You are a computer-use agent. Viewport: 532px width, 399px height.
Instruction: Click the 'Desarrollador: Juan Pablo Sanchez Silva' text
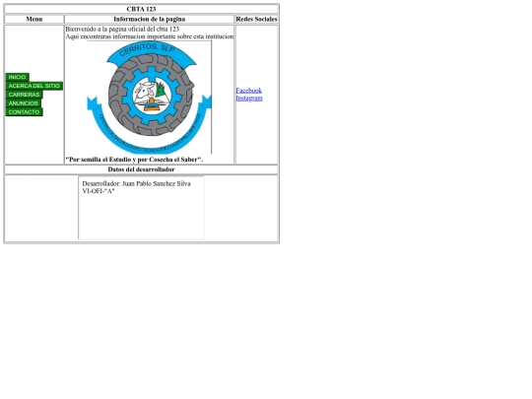click(x=136, y=183)
